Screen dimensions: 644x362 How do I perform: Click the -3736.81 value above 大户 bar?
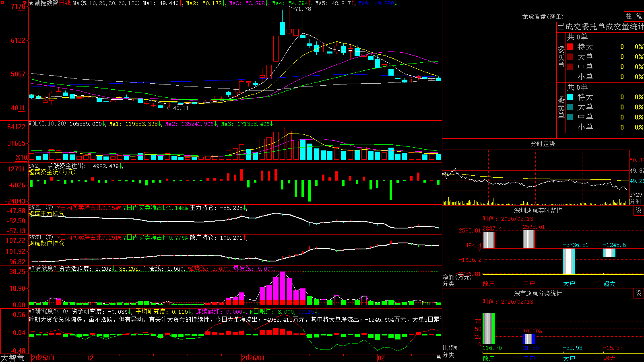(576, 245)
